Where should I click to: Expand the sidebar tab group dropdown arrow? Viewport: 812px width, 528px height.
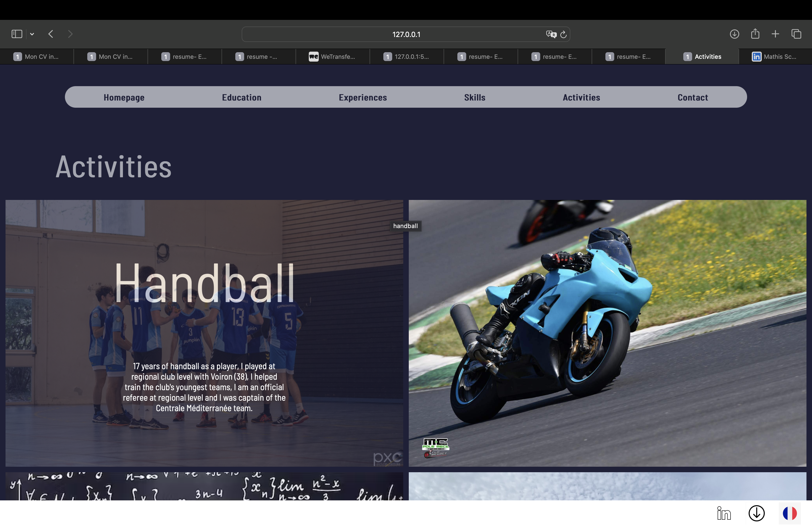32,34
